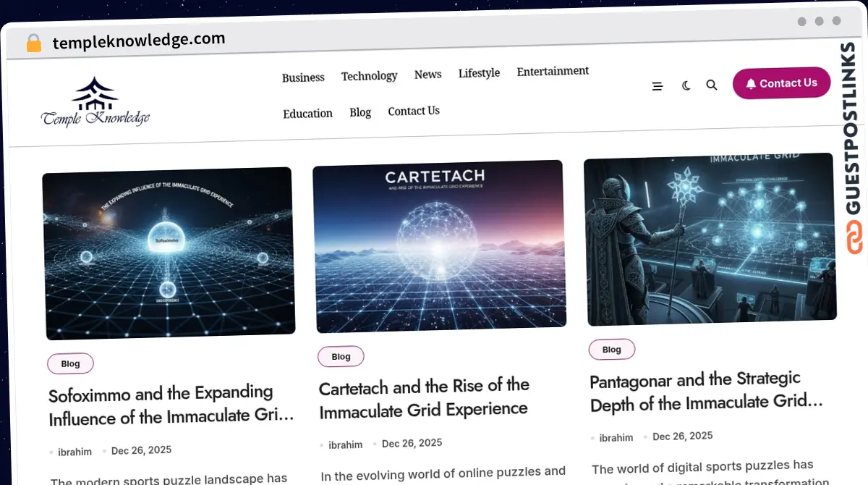
Task: Open the Blog nav link
Action: (360, 112)
